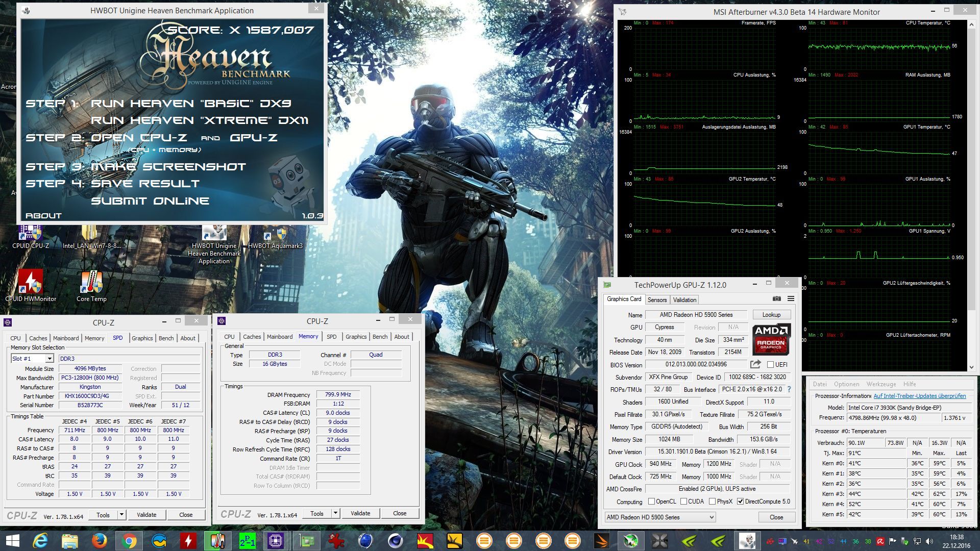Switch to Sensors tab in GPU-Z
Image resolution: width=980 pixels, height=551 pixels.
coord(657,300)
